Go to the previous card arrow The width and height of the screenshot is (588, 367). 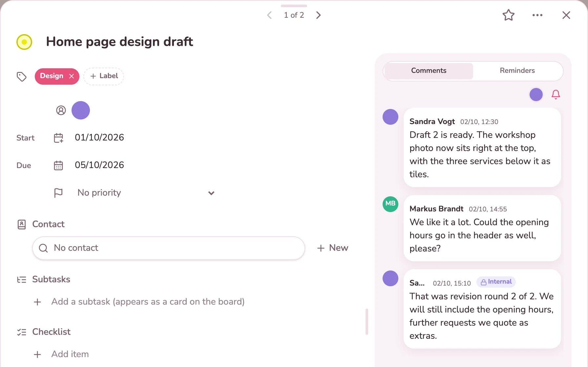pyautogui.click(x=269, y=15)
